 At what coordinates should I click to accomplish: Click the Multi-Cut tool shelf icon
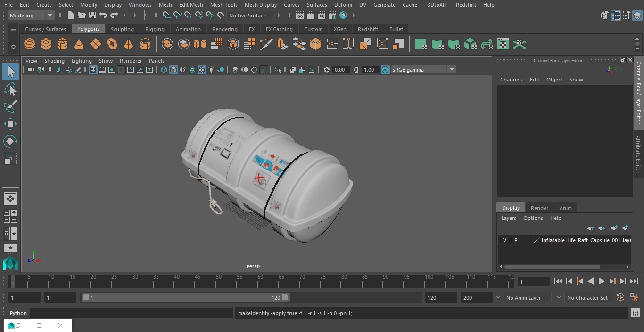click(266, 44)
